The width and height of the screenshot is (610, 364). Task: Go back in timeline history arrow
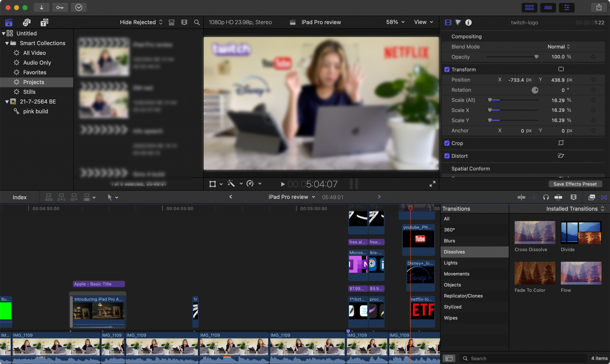point(231,197)
